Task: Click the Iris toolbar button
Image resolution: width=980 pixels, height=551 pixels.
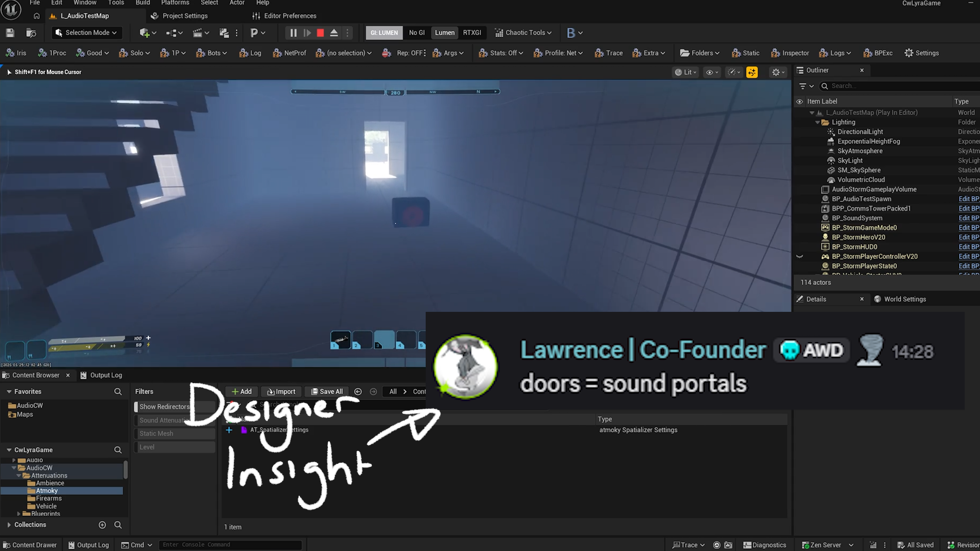Action: (x=16, y=53)
